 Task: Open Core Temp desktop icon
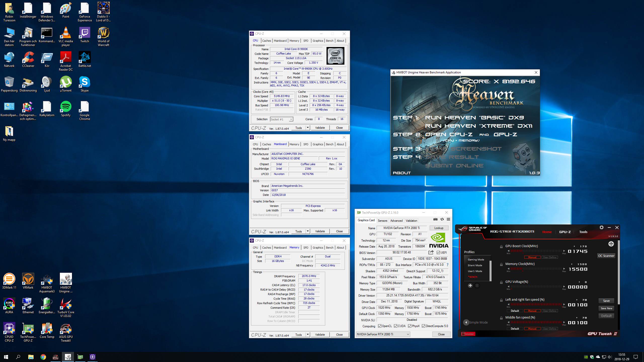47,330
